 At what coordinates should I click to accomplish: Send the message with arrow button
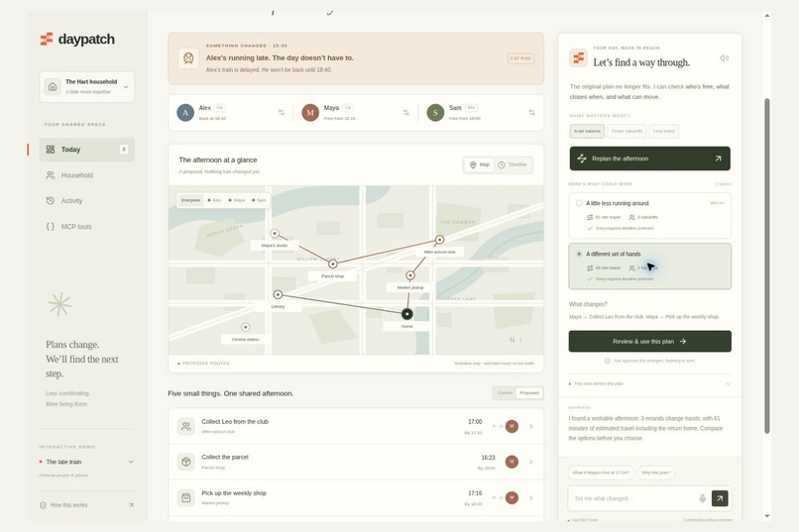pyautogui.click(x=720, y=498)
